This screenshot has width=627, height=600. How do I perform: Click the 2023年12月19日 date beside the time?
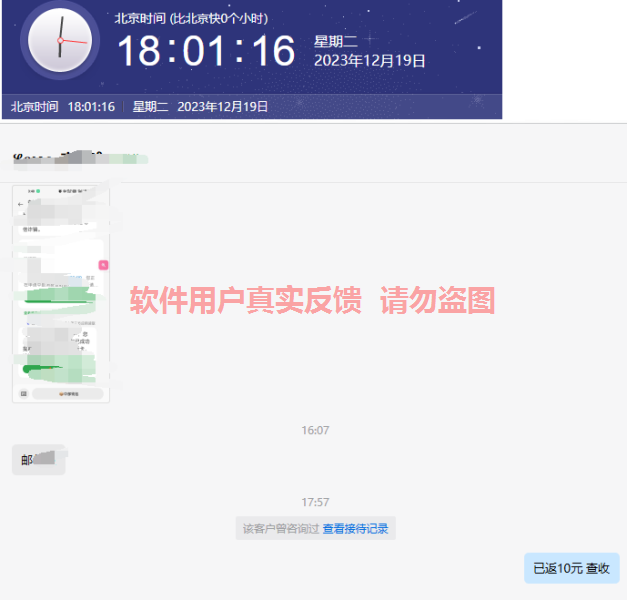369,61
